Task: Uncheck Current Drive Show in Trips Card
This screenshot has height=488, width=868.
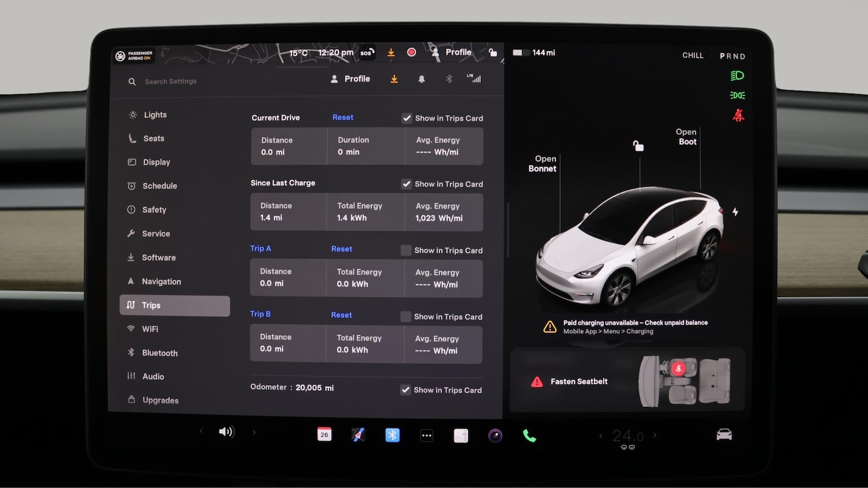Action: tap(407, 118)
